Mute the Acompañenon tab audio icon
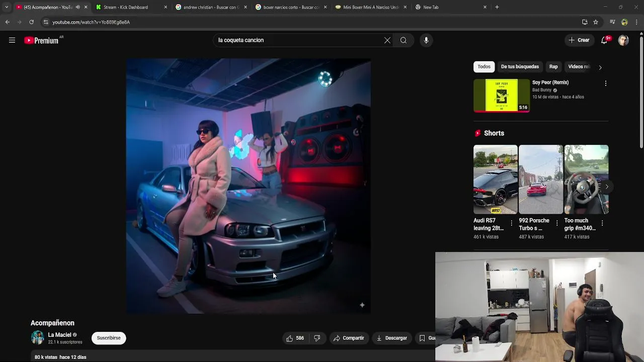The image size is (644, 362). click(77, 7)
